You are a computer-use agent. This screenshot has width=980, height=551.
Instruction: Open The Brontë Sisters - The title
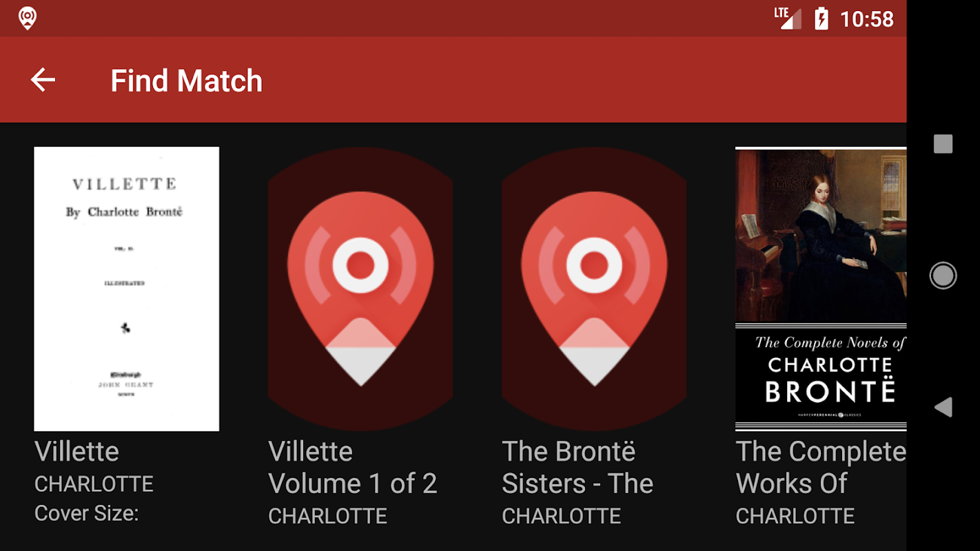pyautogui.click(x=578, y=468)
